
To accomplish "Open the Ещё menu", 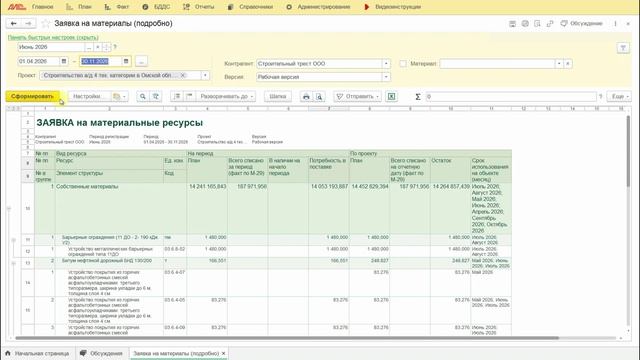I will pyautogui.click(x=619, y=97).
